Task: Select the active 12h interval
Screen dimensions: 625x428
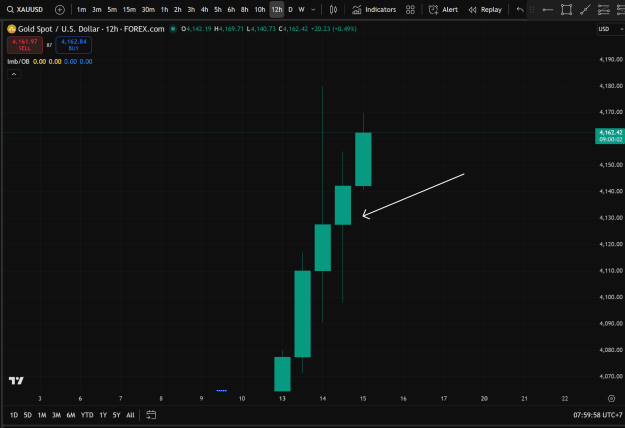Action: (x=277, y=10)
